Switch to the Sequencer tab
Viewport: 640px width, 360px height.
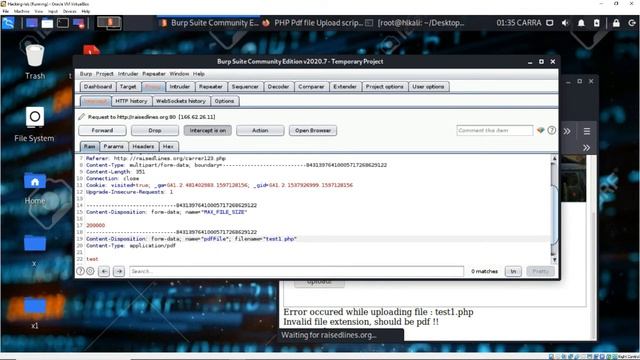(x=245, y=87)
